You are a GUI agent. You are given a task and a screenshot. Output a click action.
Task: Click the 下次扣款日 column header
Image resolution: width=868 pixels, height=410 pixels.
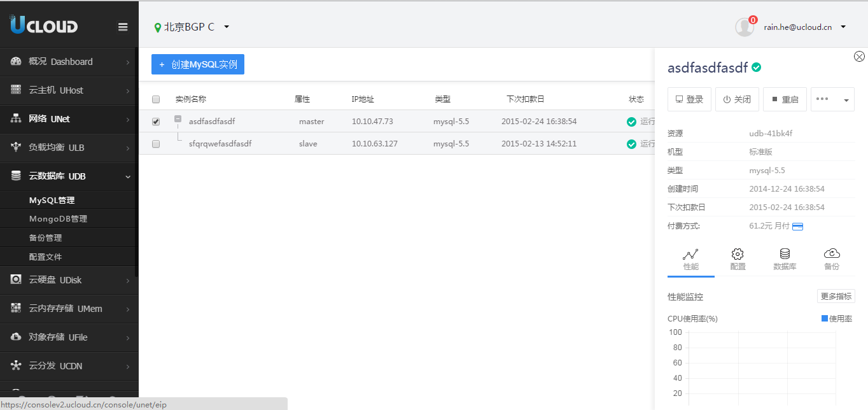tap(526, 99)
